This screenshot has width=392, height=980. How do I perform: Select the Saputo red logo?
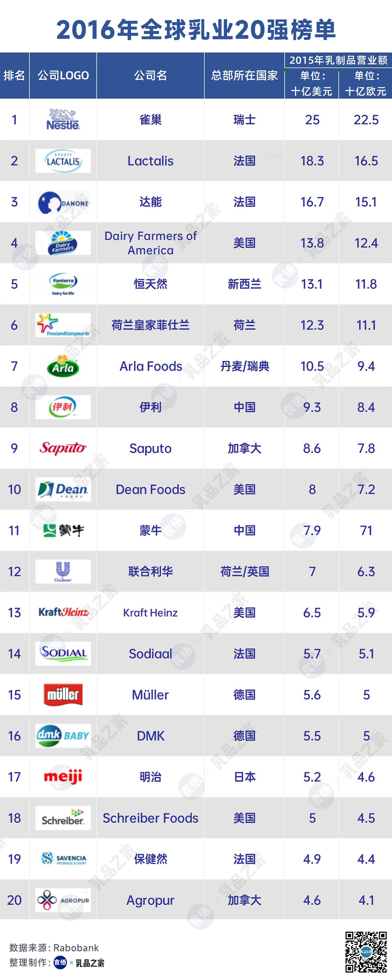[63, 448]
